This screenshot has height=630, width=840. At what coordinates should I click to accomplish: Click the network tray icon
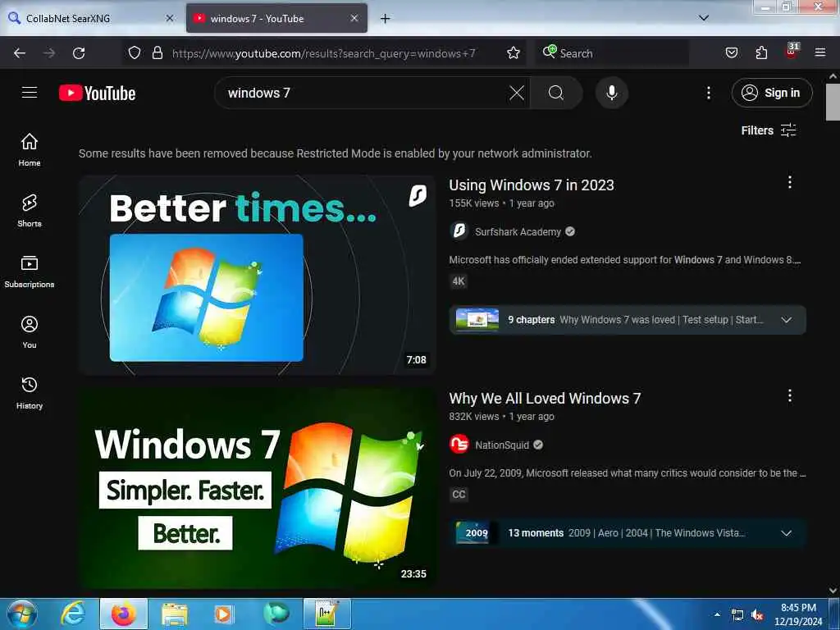tap(737, 615)
